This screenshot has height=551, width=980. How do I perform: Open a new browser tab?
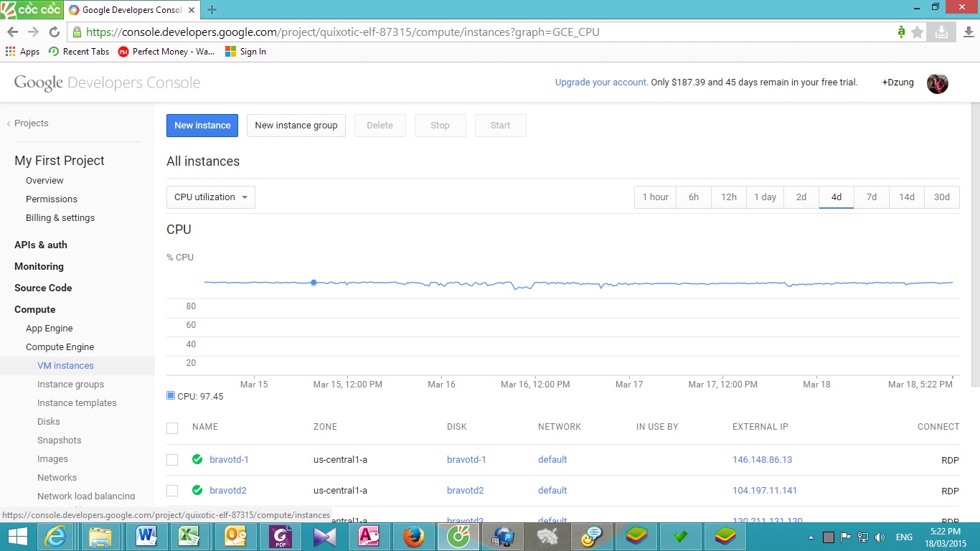(212, 10)
